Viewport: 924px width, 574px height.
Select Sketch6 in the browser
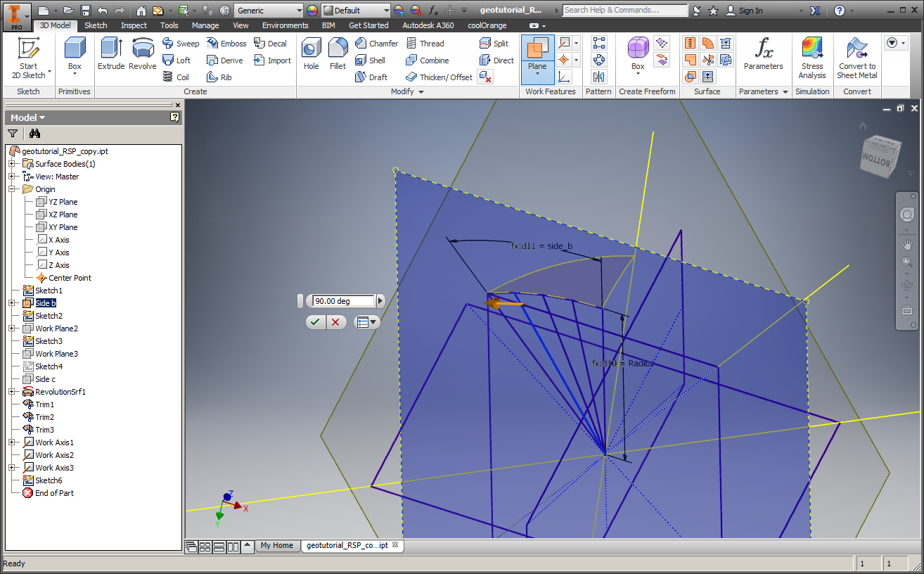point(42,480)
